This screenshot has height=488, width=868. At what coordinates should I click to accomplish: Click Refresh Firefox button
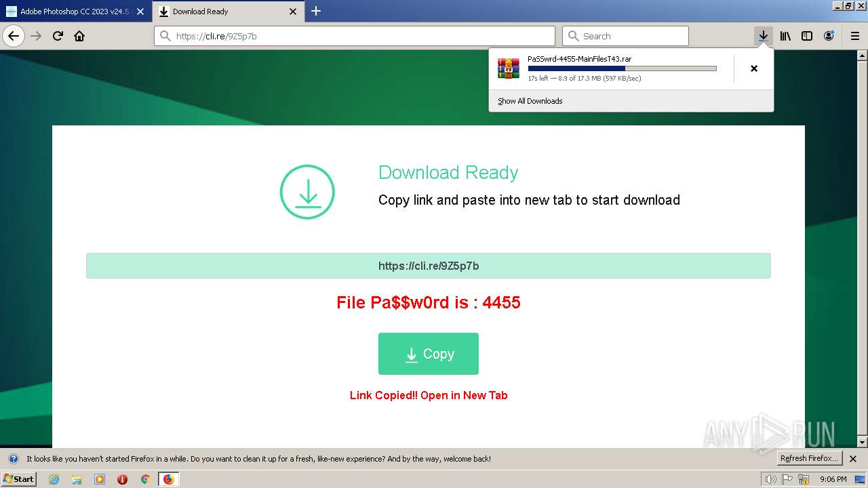click(810, 459)
